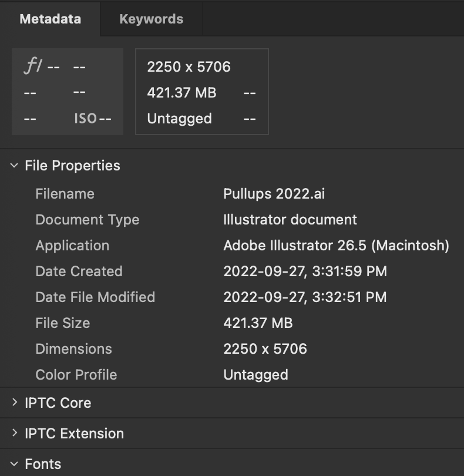
Task: Select the Metadata tab
Action: point(50,19)
